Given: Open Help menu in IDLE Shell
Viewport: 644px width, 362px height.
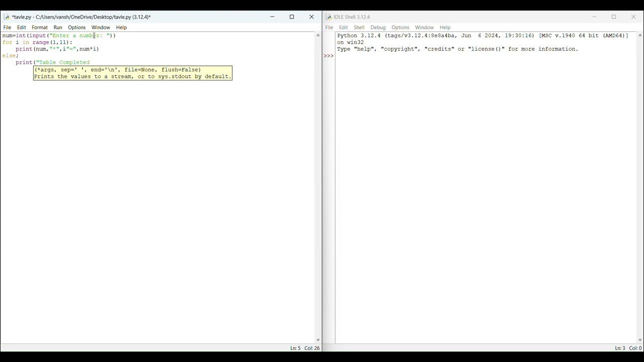Looking at the screenshot, I should click(445, 27).
